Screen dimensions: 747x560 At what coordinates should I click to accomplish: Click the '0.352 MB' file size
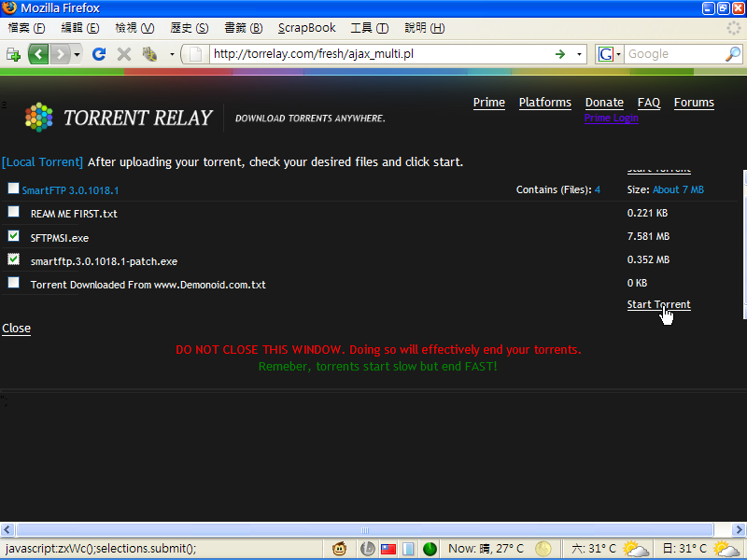pyautogui.click(x=648, y=260)
